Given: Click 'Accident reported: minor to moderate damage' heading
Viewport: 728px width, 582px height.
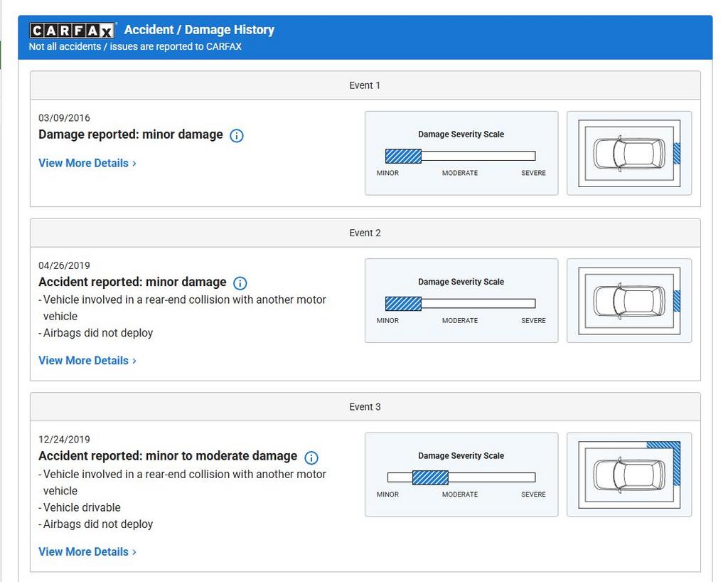Looking at the screenshot, I should point(168,456).
